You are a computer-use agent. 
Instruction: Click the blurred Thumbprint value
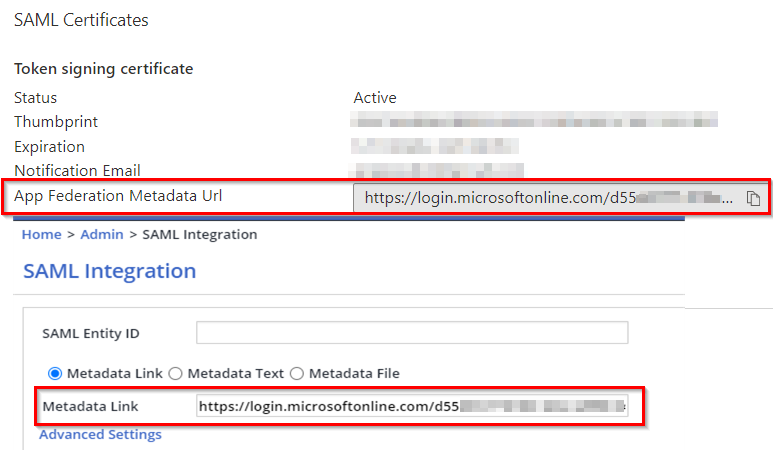point(535,122)
